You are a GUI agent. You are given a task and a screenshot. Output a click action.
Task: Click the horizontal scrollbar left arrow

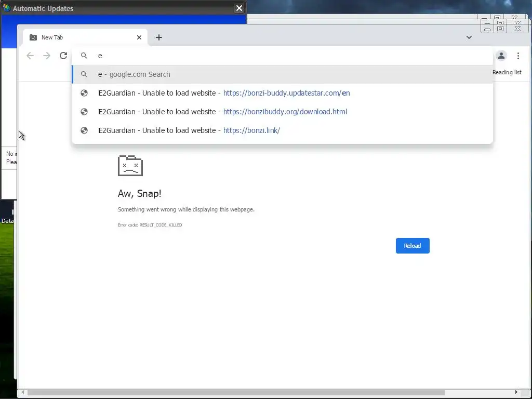pyautogui.click(x=23, y=393)
